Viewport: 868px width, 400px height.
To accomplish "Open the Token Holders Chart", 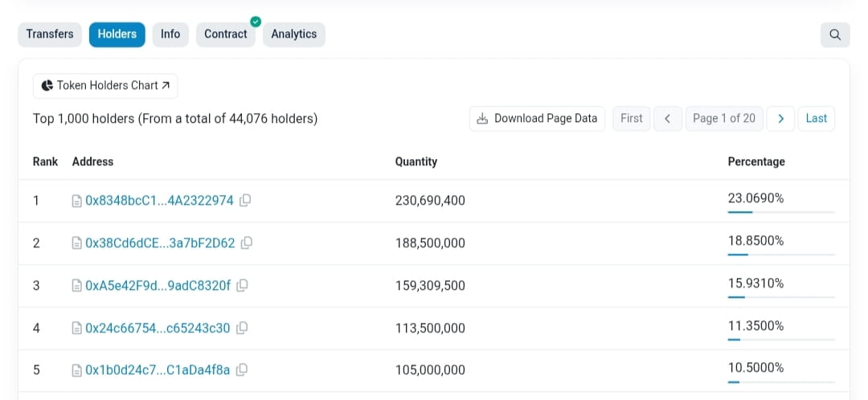I will click(105, 86).
